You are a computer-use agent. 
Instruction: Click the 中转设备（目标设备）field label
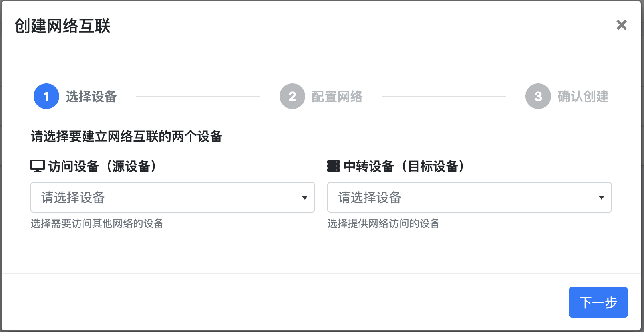coord(404,166)
